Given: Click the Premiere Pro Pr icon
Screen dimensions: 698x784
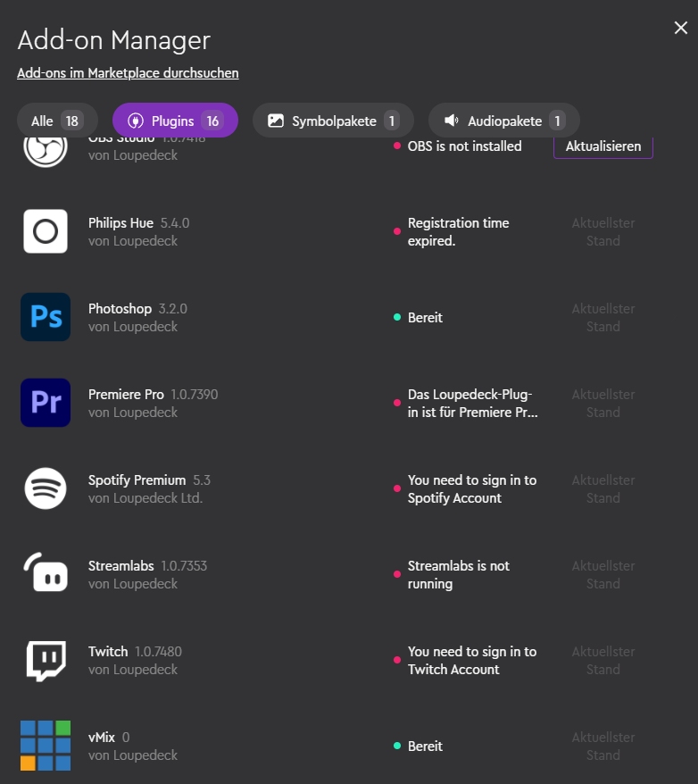Looking at the screenshot, I should (46, 403).
